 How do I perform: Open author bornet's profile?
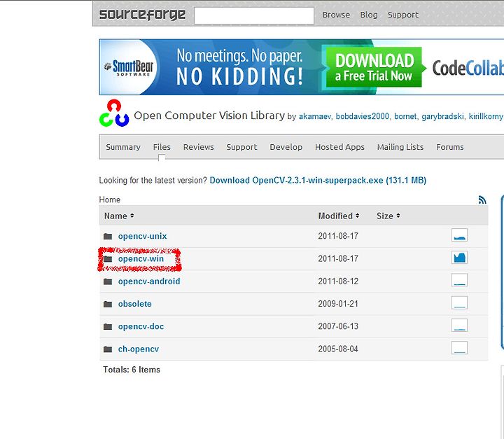[405, 116]
